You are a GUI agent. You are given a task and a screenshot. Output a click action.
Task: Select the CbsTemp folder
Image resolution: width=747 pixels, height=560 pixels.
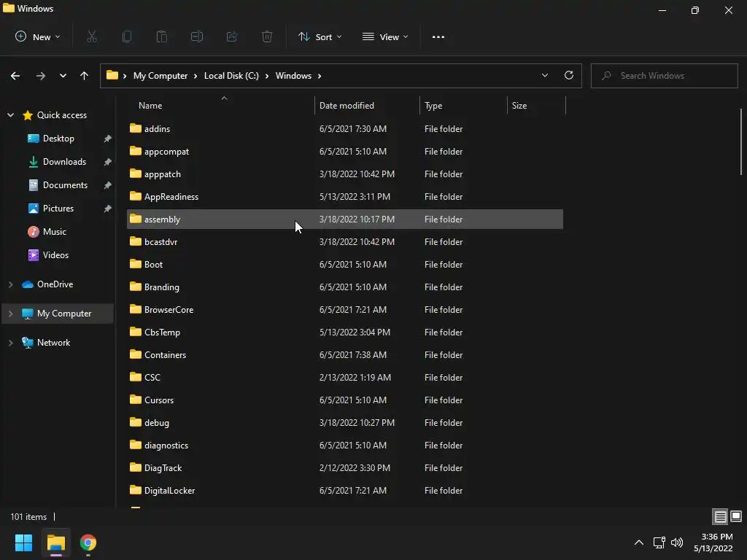(345, 332)
